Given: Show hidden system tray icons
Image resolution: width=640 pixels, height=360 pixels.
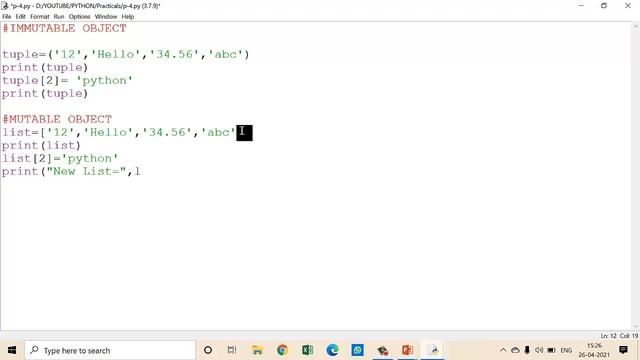Looking at the screenshot, I should (503, 350).
